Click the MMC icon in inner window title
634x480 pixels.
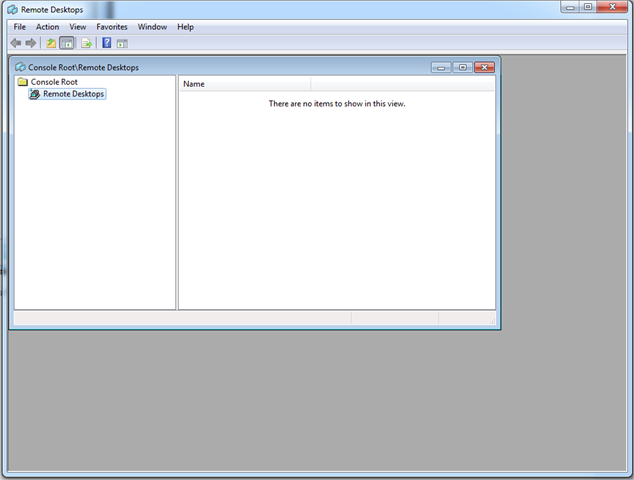[x=19, y=67]
